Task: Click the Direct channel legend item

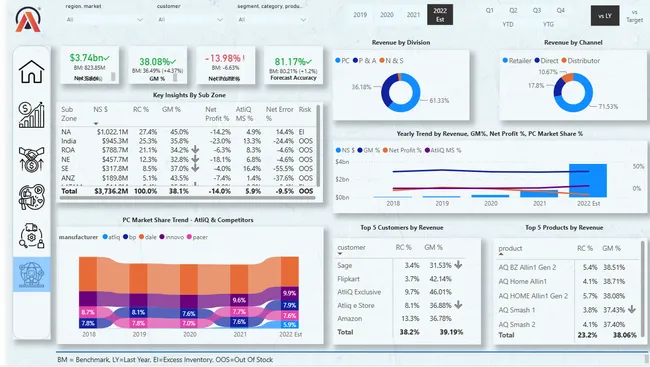Action: point(547,61)
